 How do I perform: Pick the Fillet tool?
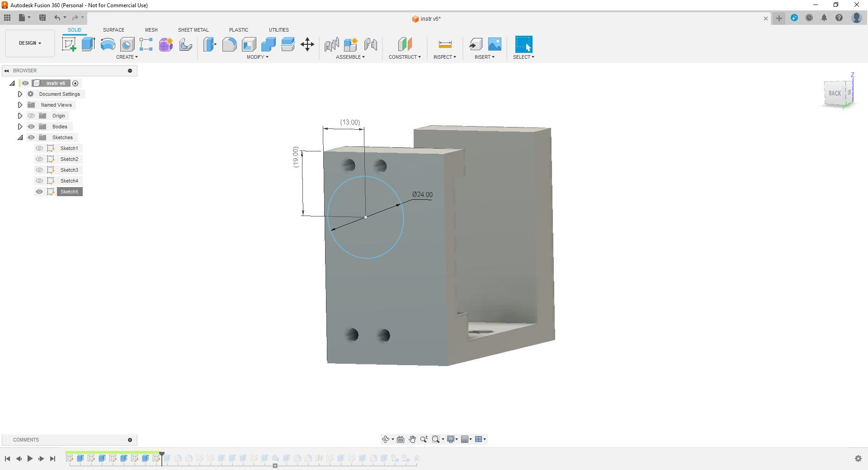pos(229,44)
